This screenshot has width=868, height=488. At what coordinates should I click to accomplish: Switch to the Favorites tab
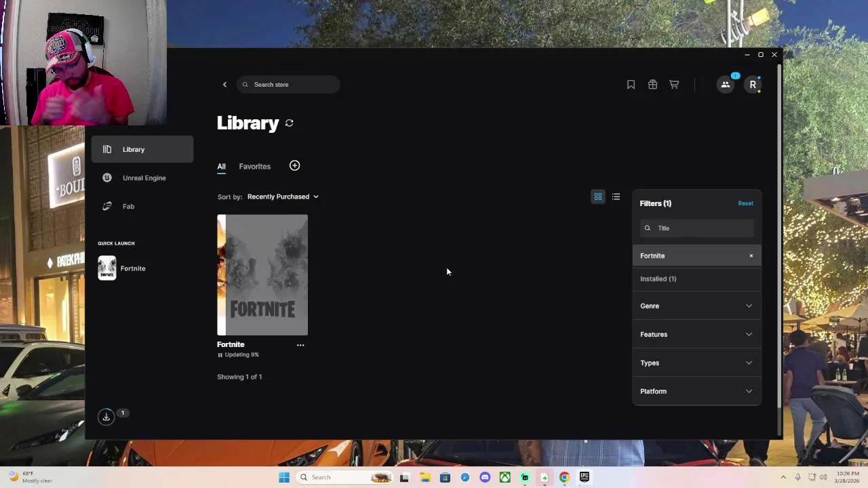(254, 166)
